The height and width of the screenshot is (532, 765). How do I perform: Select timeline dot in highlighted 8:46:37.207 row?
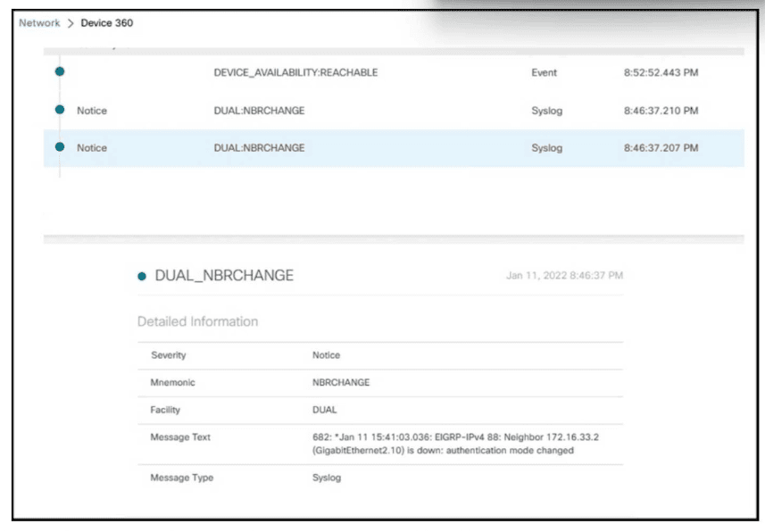[60, 147]
